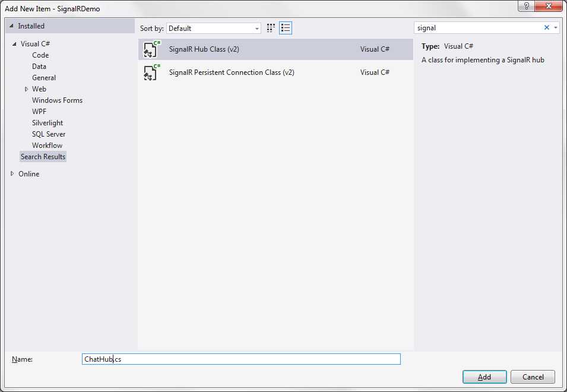Image resolution: width=567 pixels, height=392 pixels.
Task: Select SignalR Persistent Connection Class (v2) name
Action: 232,72
